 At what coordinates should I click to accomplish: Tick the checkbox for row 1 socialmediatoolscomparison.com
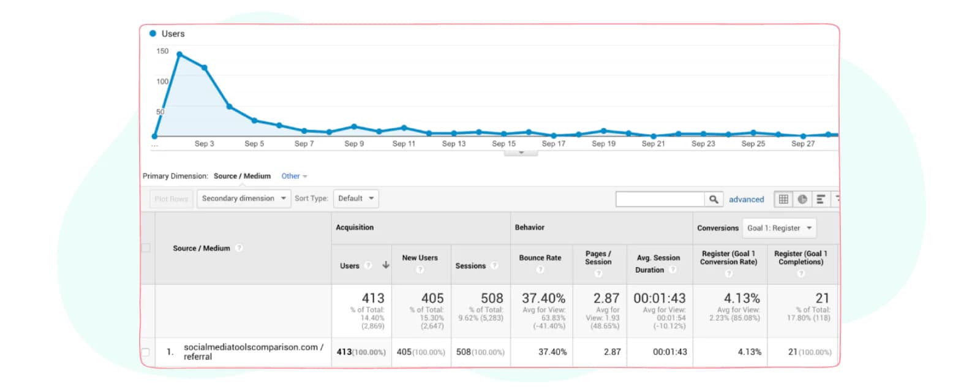point(146,352)
